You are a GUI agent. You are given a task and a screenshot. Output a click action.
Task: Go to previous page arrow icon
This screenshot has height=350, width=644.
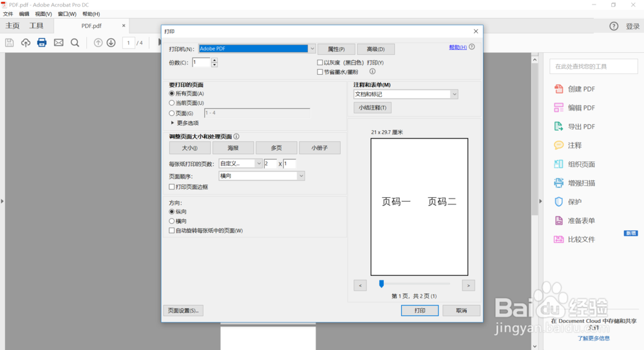[x=98, y=43]
